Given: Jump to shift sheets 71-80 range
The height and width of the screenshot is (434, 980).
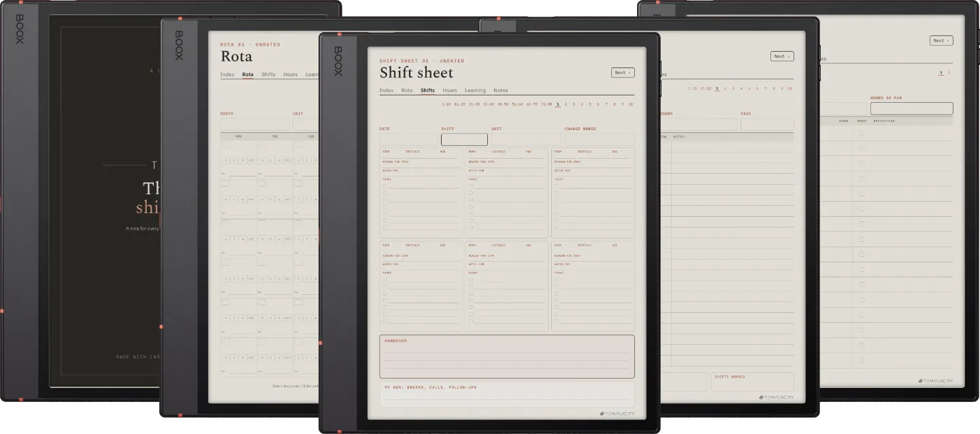Looking at the screenshot, I should [546, 104].
